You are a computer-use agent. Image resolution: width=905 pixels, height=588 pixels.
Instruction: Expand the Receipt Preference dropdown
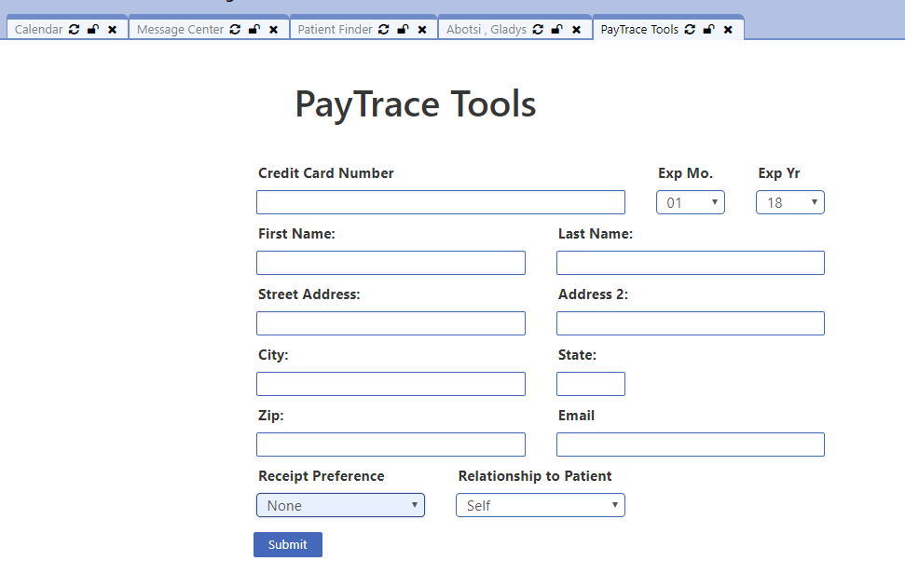[340, 505]
